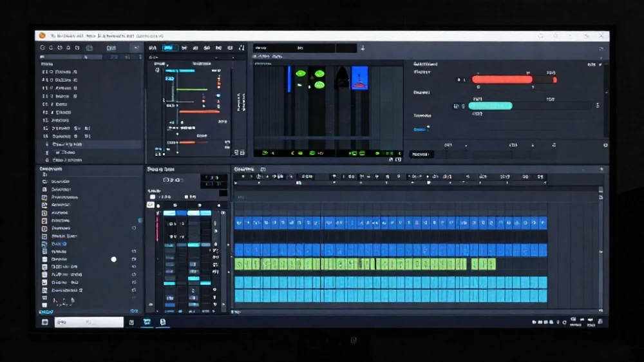Viewport: 644px width, 362px height.
Task: Click the orange application logo in title bar
Action: [x=42, y=35]
